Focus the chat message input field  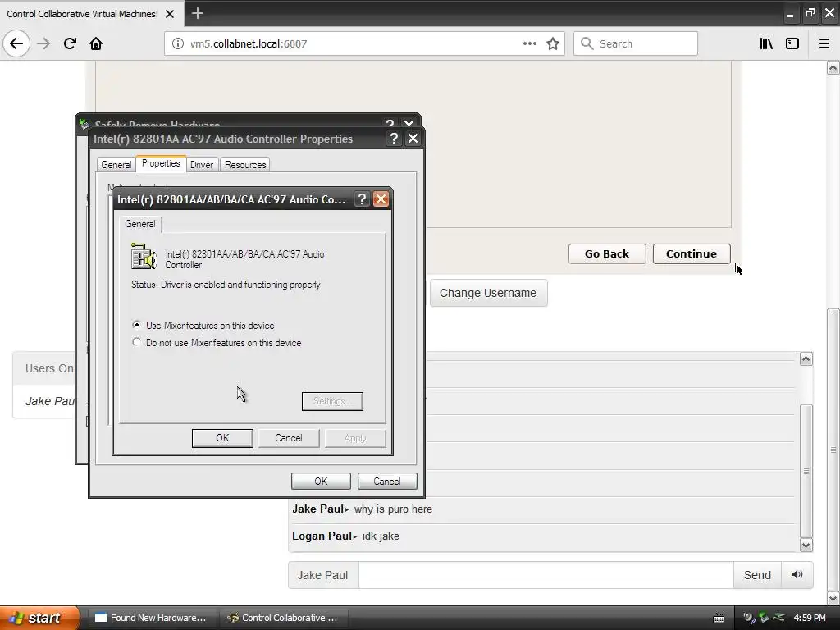pyautogui.click(x=546, y=575)
